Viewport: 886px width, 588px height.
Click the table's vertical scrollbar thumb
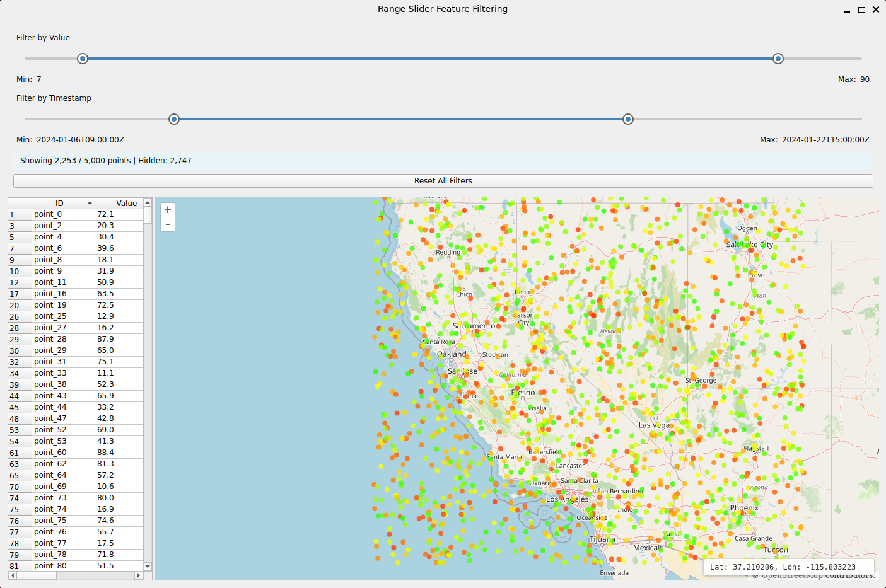point(148,215)
